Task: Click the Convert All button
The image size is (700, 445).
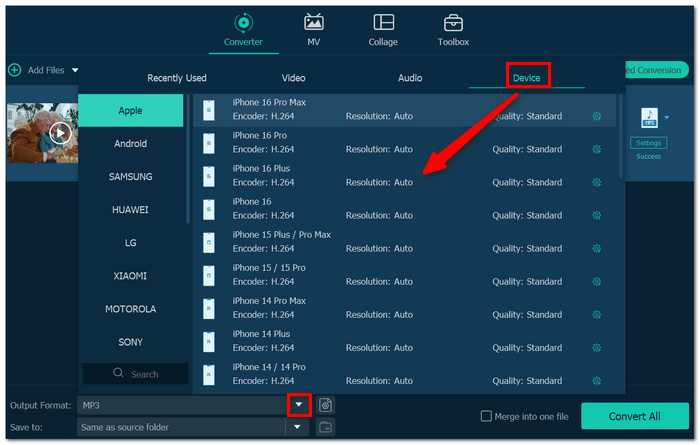Action: coord(634,416)
